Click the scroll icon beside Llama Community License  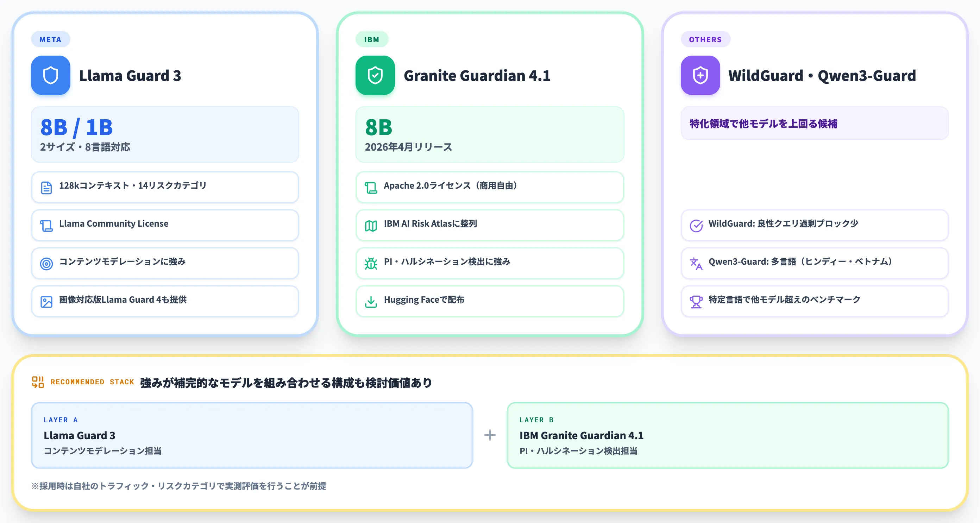point(46,226)
